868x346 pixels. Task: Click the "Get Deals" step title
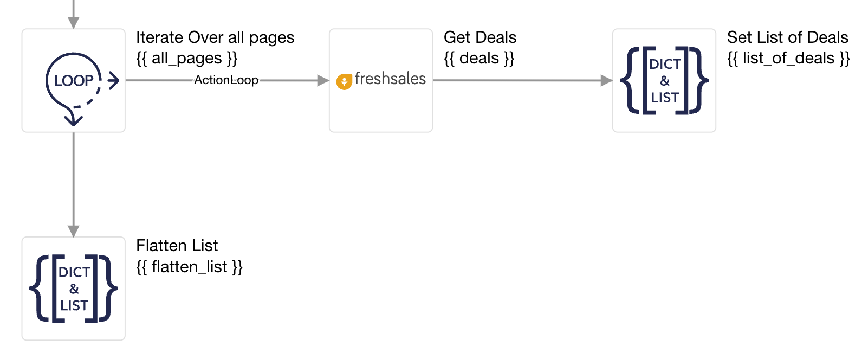pyautogui.click(x=480, y=37)
